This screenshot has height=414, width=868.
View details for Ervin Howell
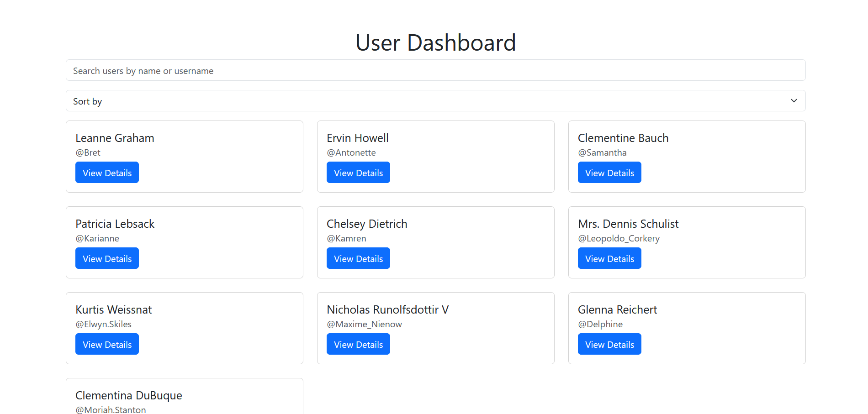(x=358, y=173)
